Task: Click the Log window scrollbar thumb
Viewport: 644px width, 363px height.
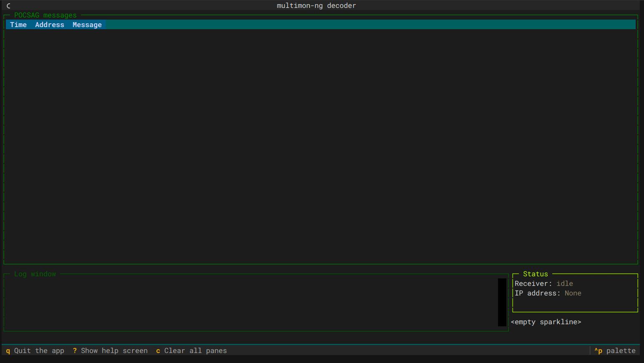Action: [502, 302]
